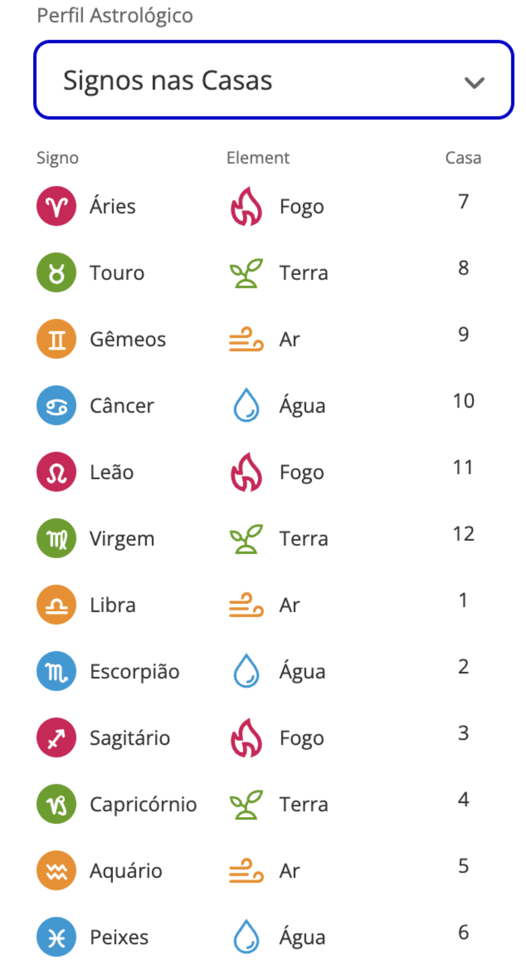The height and width of the screenshot is (980, 526).
Task: Click the Signo column header
Action: point(58,158)
